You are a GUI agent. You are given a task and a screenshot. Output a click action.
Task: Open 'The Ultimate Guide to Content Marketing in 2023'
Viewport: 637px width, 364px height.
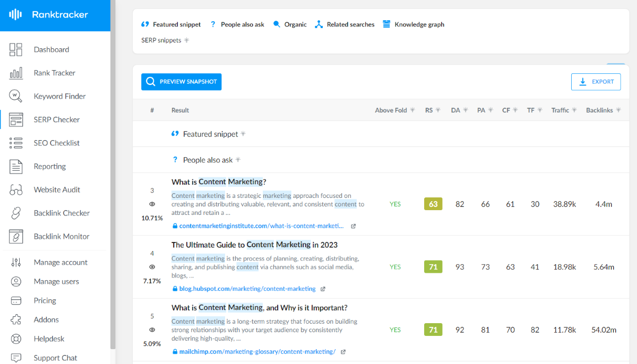254,245
